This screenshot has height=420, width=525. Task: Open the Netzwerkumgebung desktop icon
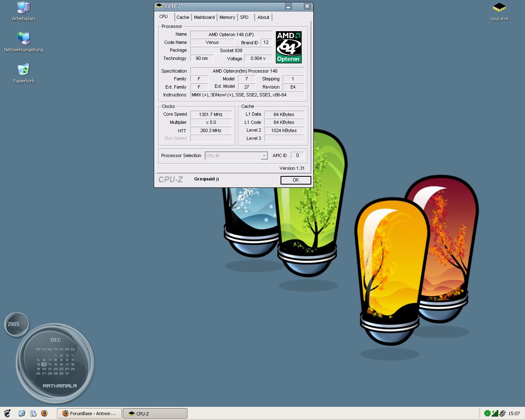pos(24,42)
